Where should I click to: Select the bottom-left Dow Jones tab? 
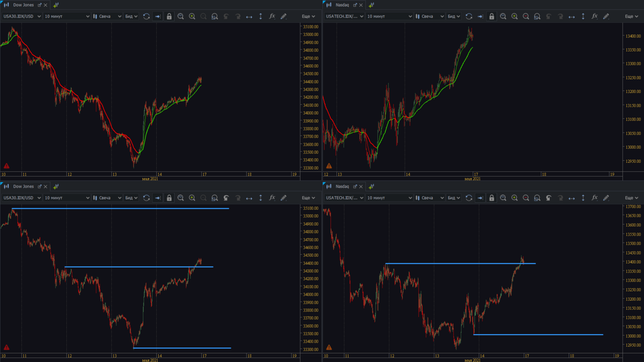23,187
